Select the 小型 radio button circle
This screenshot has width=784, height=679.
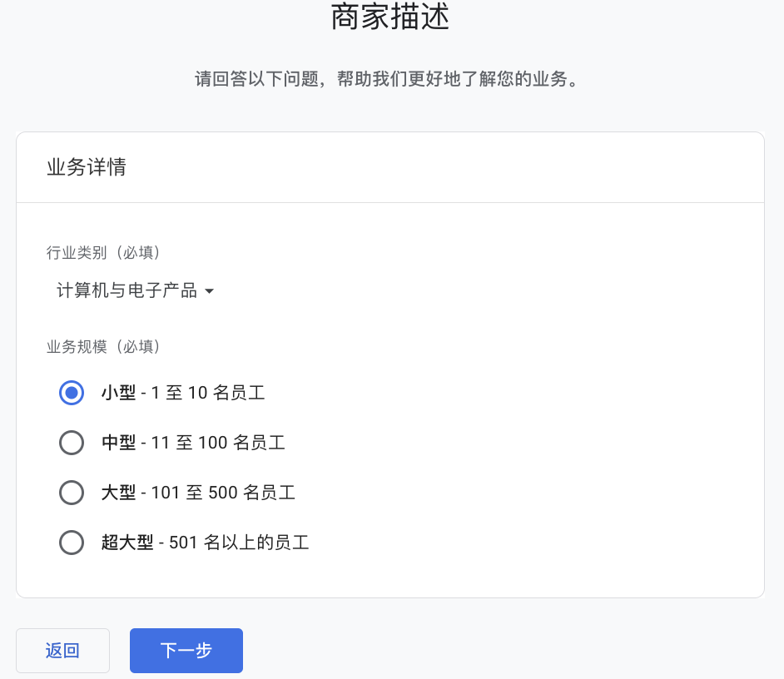(72, 392)
